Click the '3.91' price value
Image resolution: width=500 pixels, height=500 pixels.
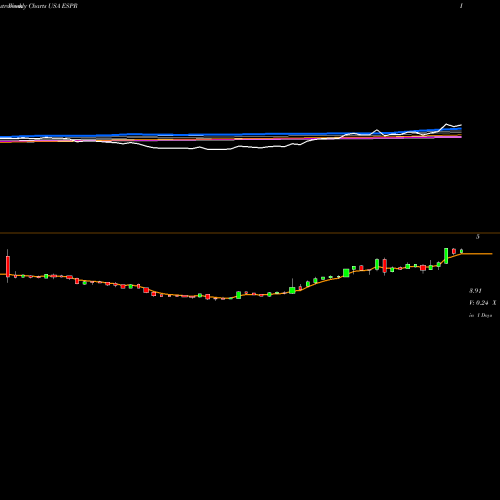475,291
